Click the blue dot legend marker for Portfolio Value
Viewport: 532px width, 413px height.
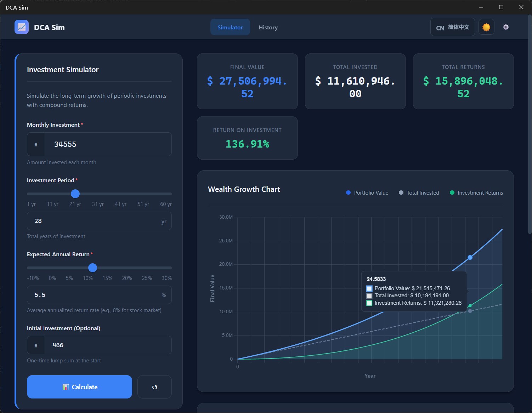[348, 193]
